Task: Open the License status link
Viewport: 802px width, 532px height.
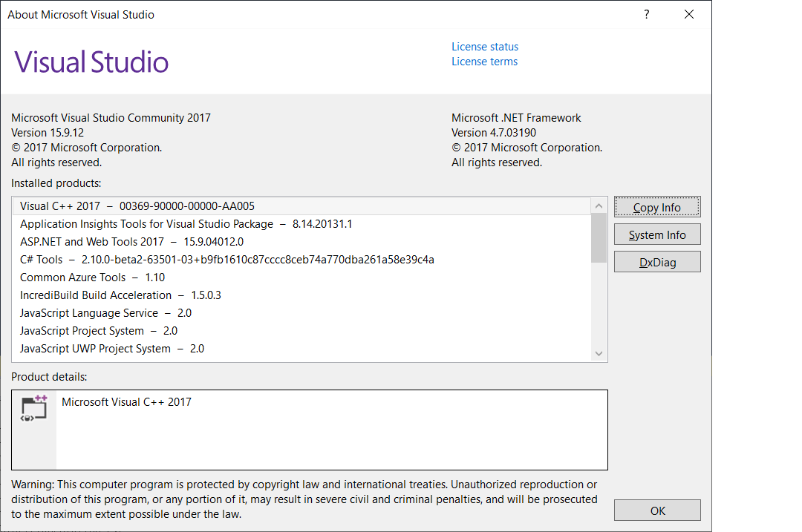Action: pos(484,47)
